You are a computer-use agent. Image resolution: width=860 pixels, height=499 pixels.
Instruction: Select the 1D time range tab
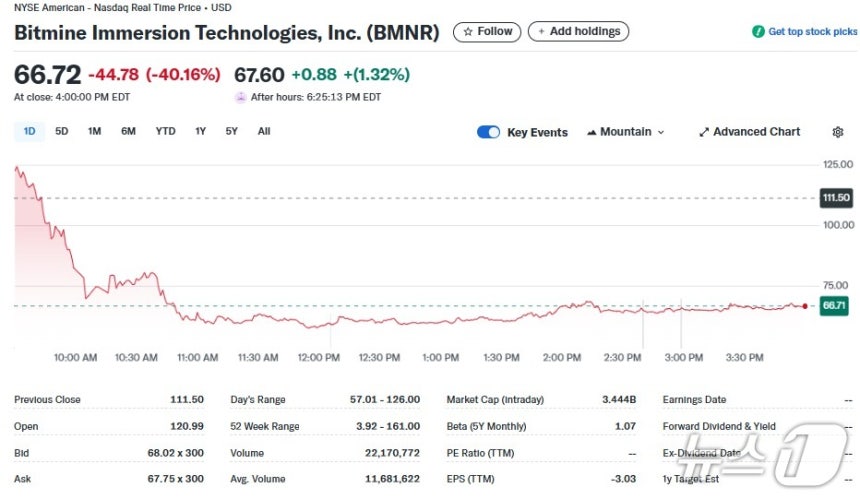click(29, 132)
